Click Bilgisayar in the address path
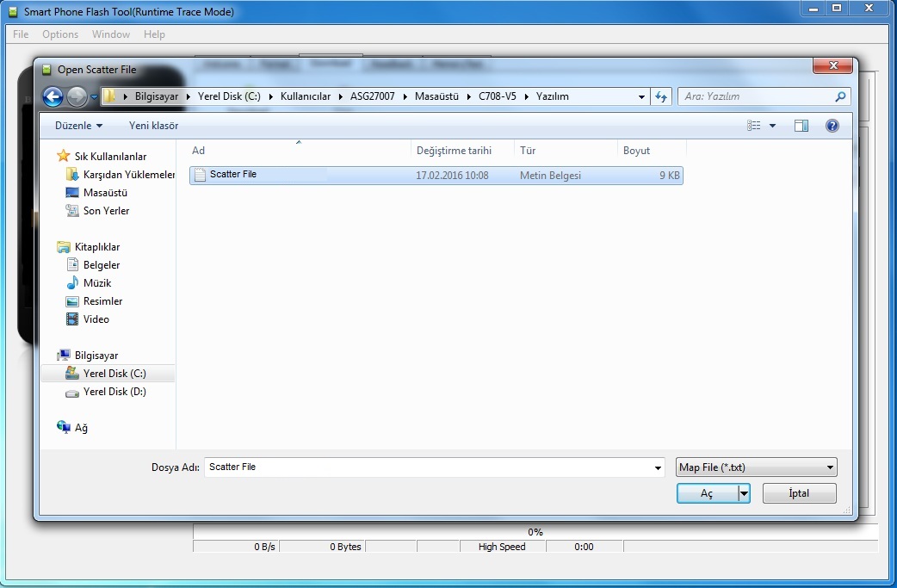 click(x=156, y=96)
